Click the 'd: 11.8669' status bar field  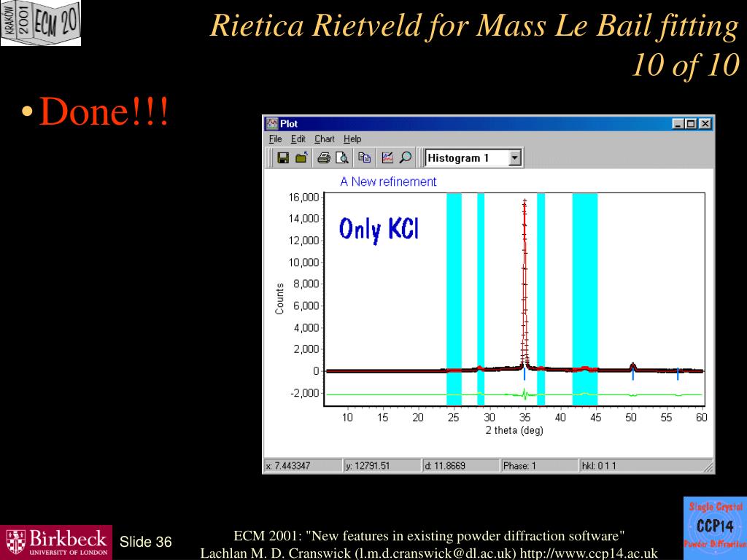461,466
